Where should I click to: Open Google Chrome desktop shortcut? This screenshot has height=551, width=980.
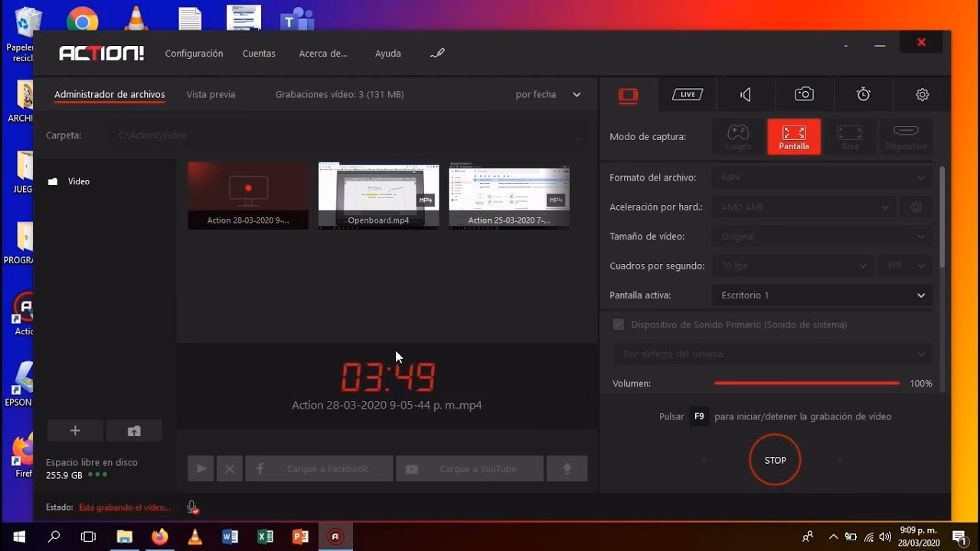click(x=82, y=19)
